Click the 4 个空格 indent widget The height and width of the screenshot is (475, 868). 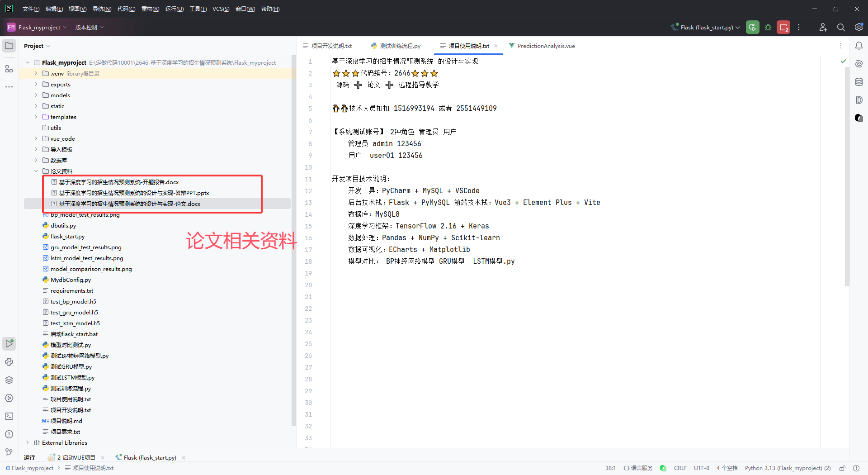(x=726, y=468)
